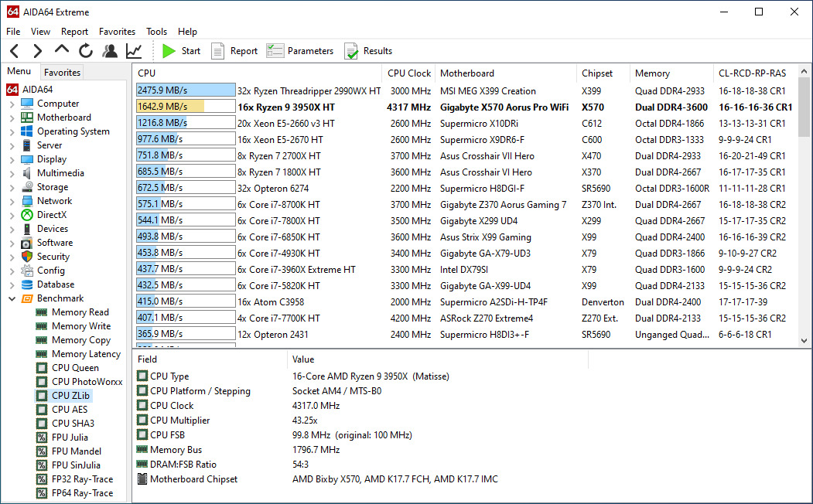This screenshot has height=504, width=813.
Task: Open the Favorites menu
Action: 117,32
